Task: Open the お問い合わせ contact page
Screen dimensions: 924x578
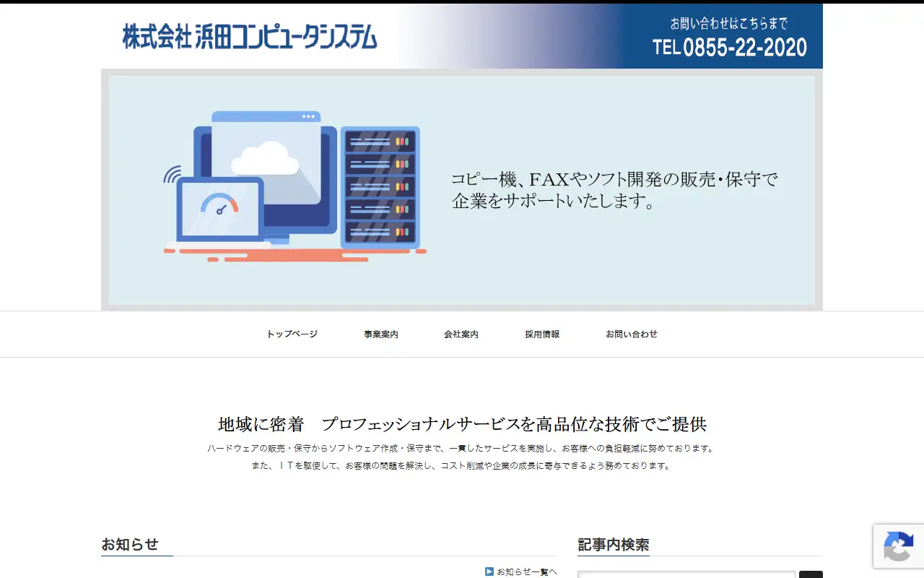Action: point(632,335)
